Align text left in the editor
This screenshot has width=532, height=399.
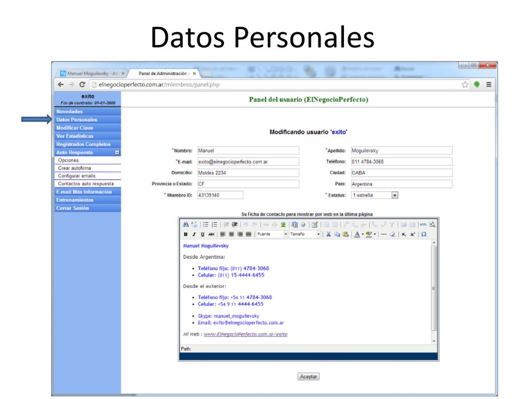(x=223, y=234)
